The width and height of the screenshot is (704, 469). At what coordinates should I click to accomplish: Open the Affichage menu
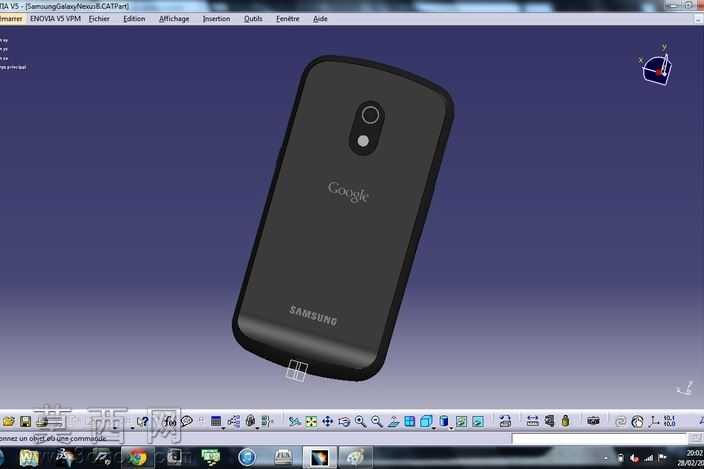(x=174, y=19)
